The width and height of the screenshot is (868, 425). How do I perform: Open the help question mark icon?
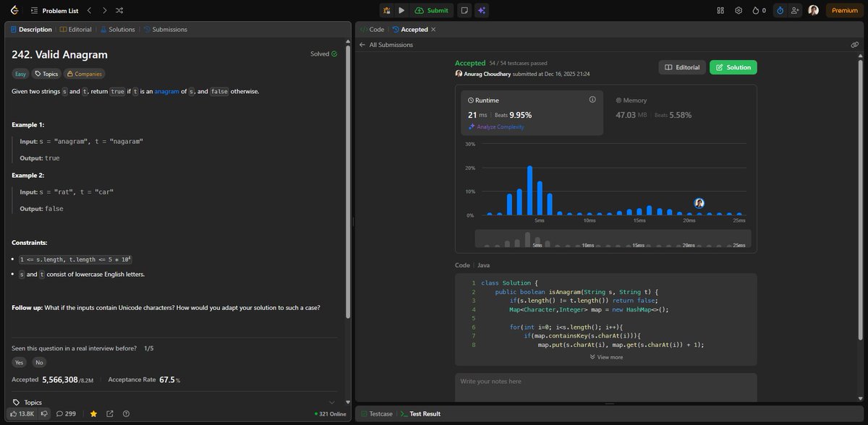(127, 413)
